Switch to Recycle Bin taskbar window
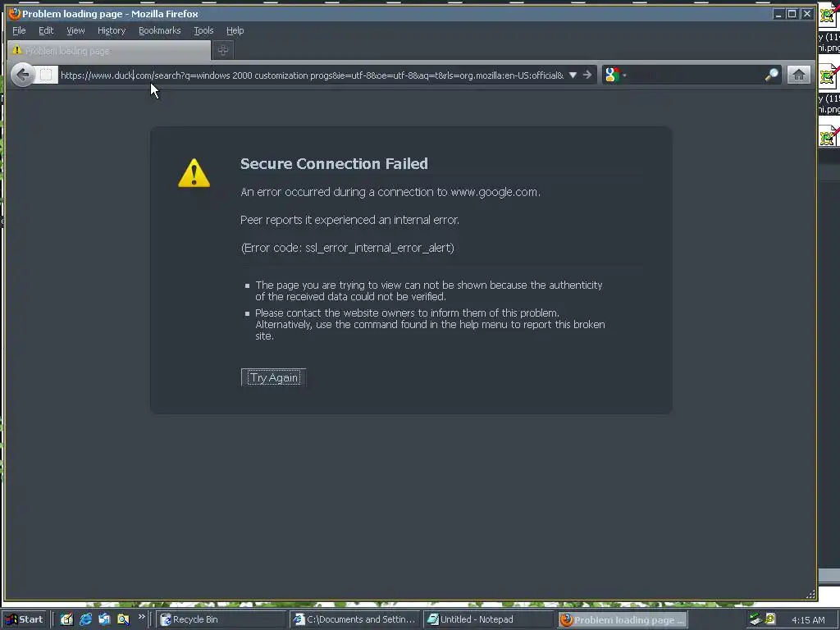Viewport: 840px width, 630px height. click(221, 619)
